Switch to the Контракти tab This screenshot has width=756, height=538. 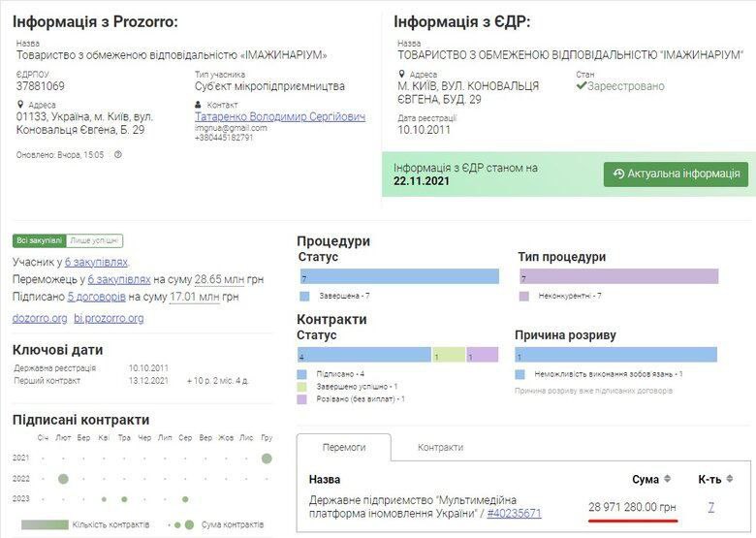(x=440, y=447)
